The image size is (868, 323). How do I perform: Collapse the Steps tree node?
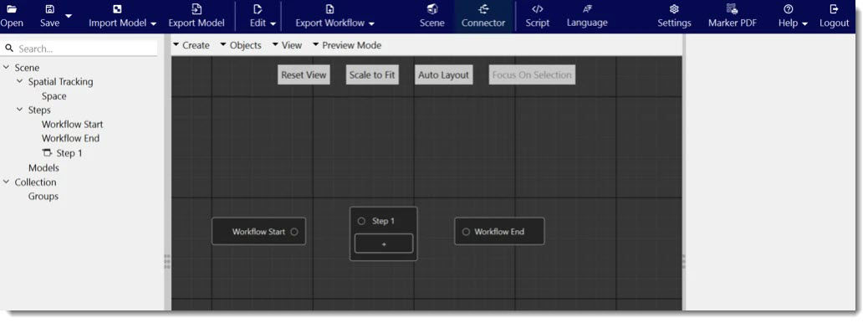click(20, 110)
